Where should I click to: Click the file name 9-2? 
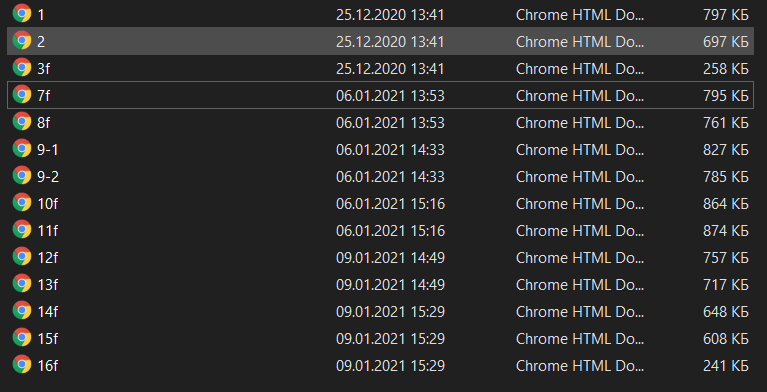tap(48, 176)
